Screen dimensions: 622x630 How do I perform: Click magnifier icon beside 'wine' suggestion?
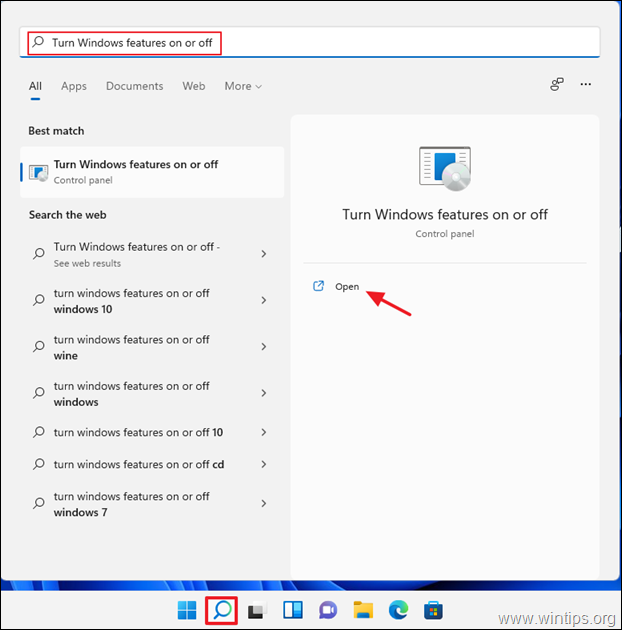coord(39,346)
